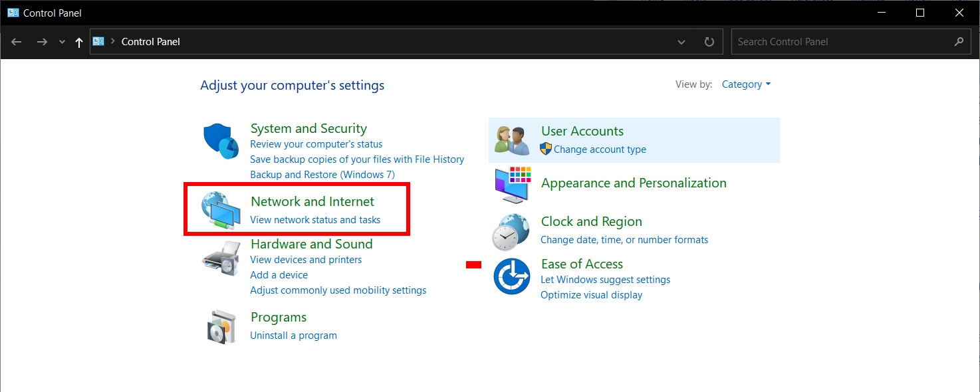The width and height of the screenshot is (980, 392).
Task: Click the System and Security shield icon
Action: tap(221, 141)
